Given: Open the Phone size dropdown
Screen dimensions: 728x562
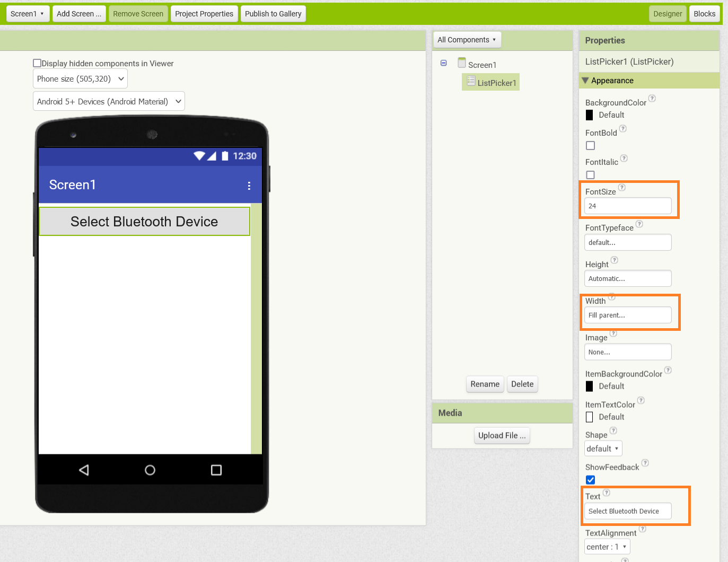Looking at the screenshot, I should coord(80,78).
